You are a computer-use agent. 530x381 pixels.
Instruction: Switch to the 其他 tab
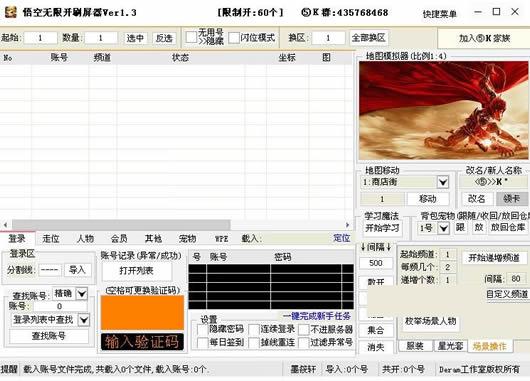click(153, 239)
